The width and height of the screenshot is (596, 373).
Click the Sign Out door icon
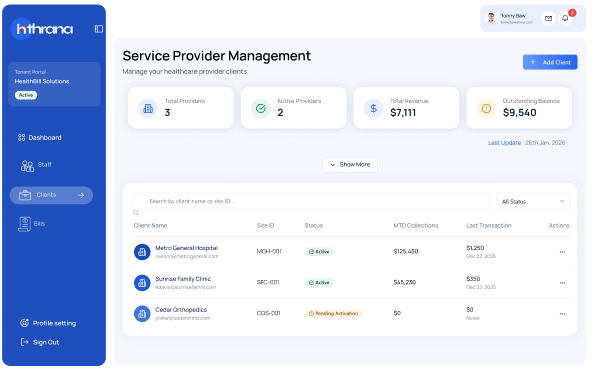pos(24,342)
